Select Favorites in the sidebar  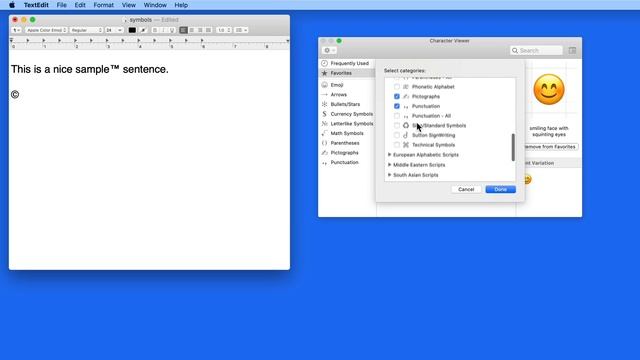point(346,73)
